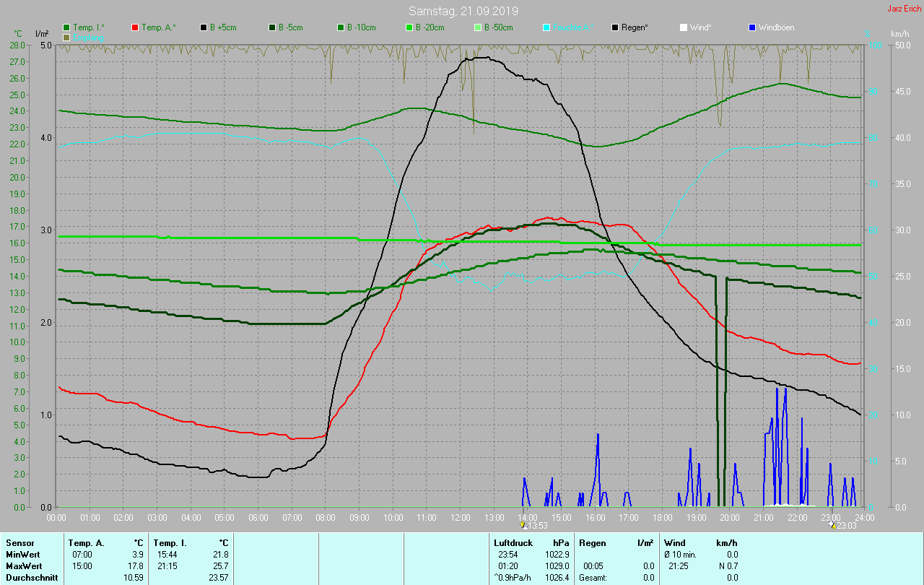The height and width of the screenshot is (585, 924).
Task: Select the B -50cm legend label
Action: pos(498,27)
